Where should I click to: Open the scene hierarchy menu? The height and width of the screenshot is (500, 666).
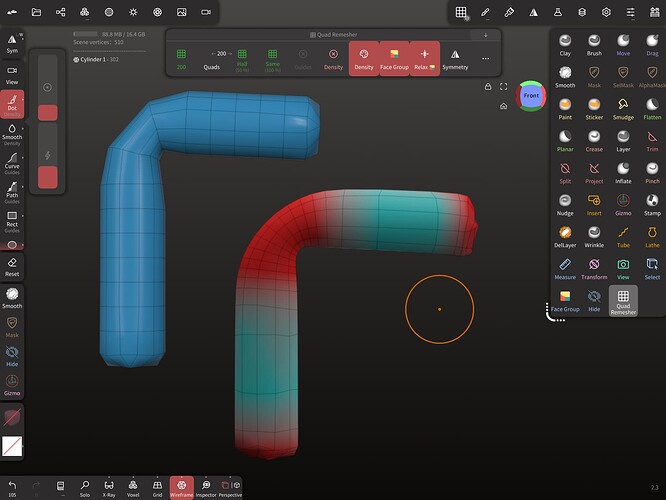[61, 12]
